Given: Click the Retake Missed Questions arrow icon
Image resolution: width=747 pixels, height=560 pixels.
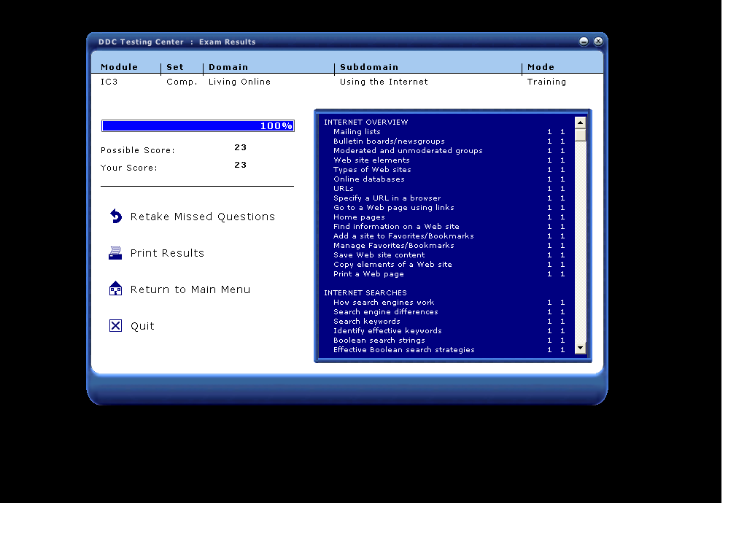Looking at the screenshot, I should (x=116, y=216).
